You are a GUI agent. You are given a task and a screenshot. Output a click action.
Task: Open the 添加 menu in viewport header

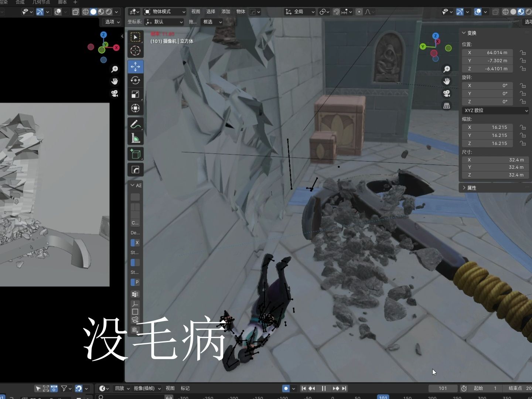[226, 12]
